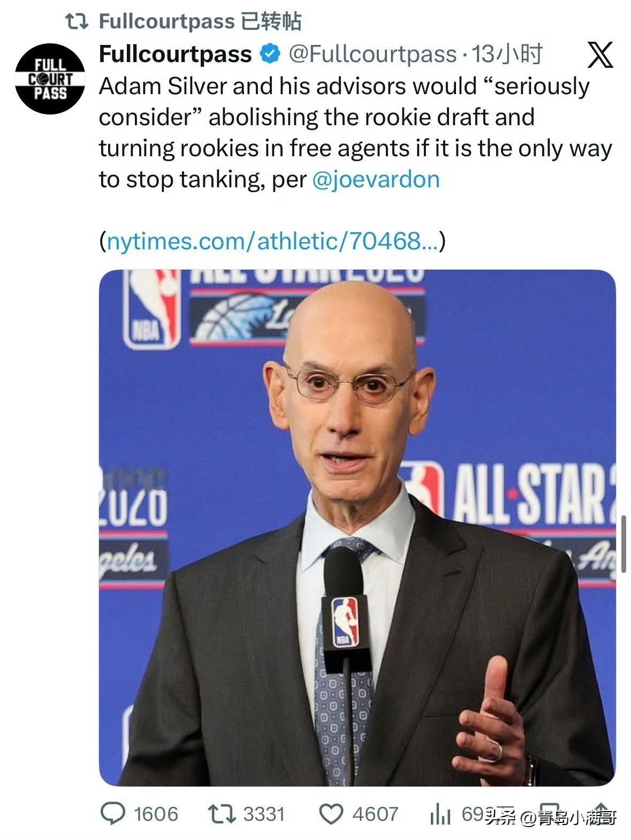Open the Adam Silver photo
This screenshot has width=631, height=840.
click(358, 528)
